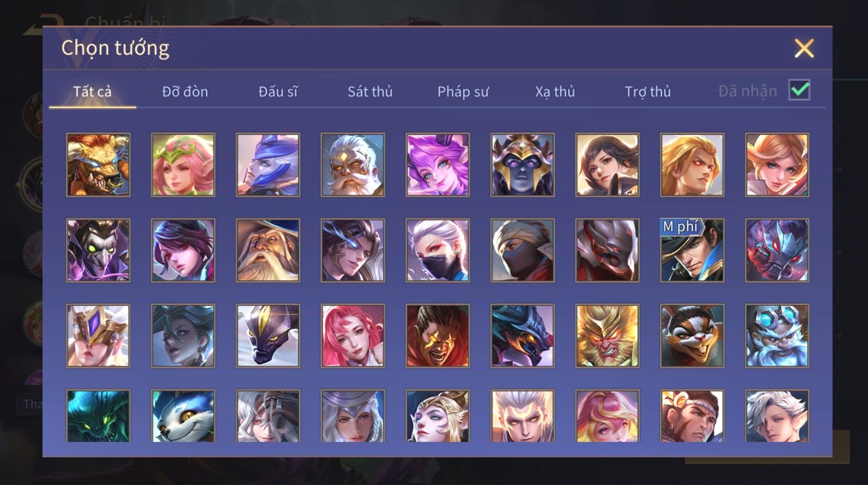Select the golden-horned bull beast hero portrait
The height and width of the screenshot is (485, 868).
coord(98,165)
